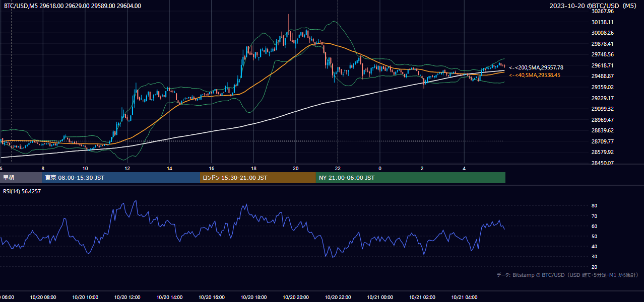Click bottom time label 10/20 16:00
Image resolution: width=644 pixels, height=302 pixels.
pos(211,297)
